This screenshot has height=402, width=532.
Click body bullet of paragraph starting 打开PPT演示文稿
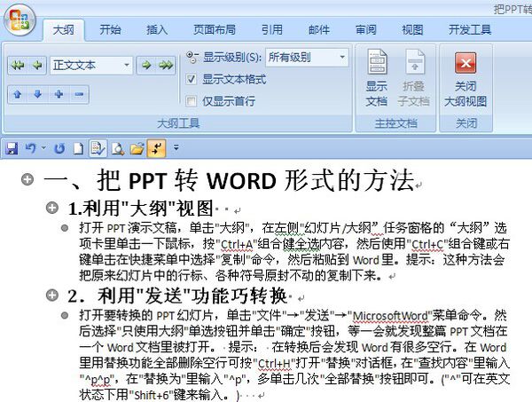[65, 228]
